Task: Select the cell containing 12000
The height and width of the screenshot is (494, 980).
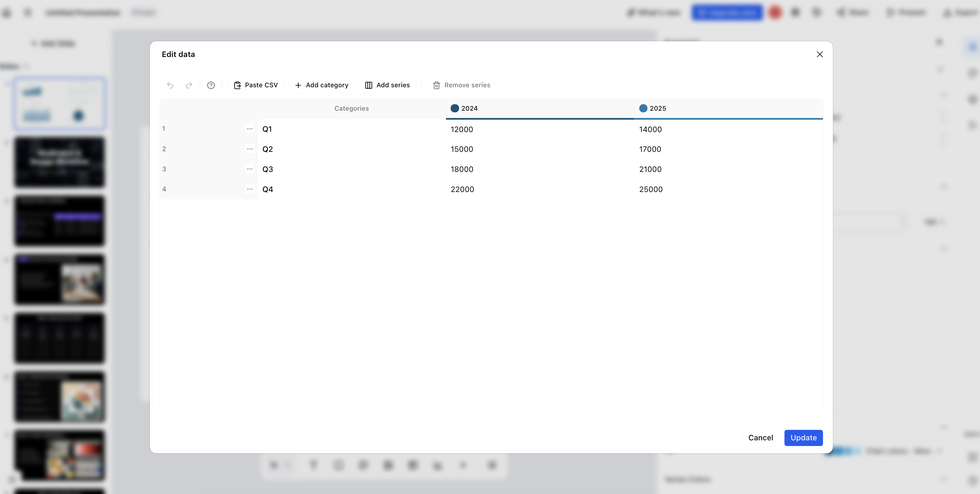Action: click(x=540, y=129)
